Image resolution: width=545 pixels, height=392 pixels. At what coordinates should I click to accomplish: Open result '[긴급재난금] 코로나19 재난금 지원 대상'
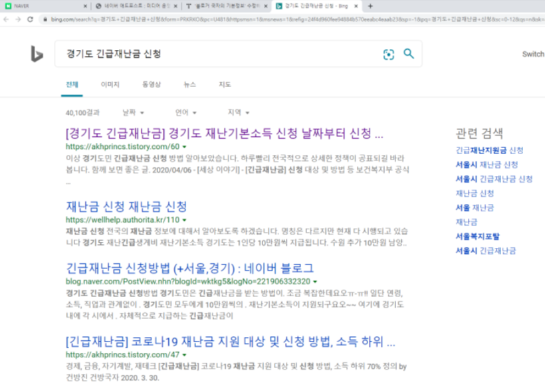pos(231,342)
